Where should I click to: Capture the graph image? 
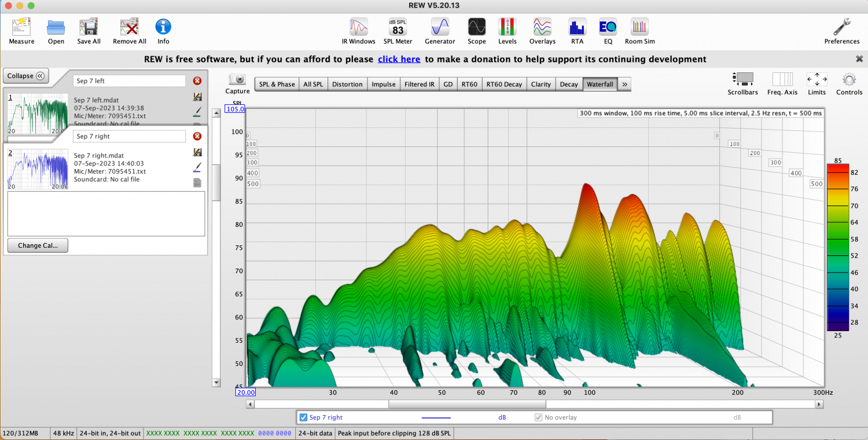click(237, 84)
